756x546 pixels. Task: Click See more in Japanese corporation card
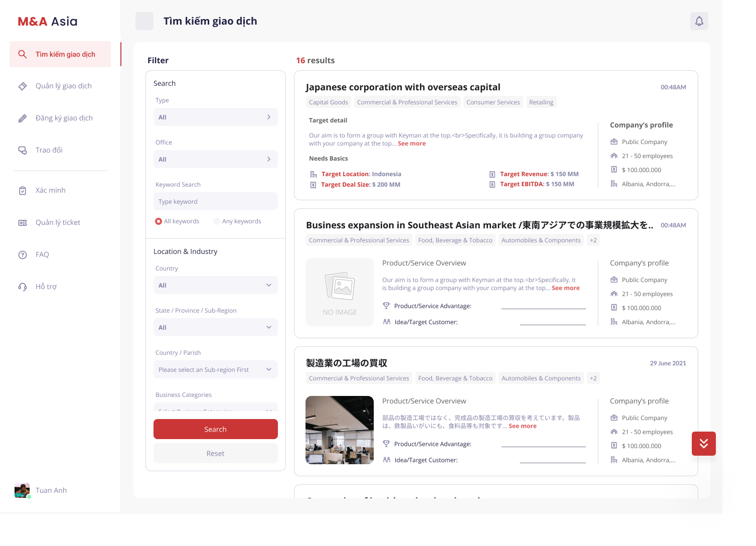coord(412,144)
